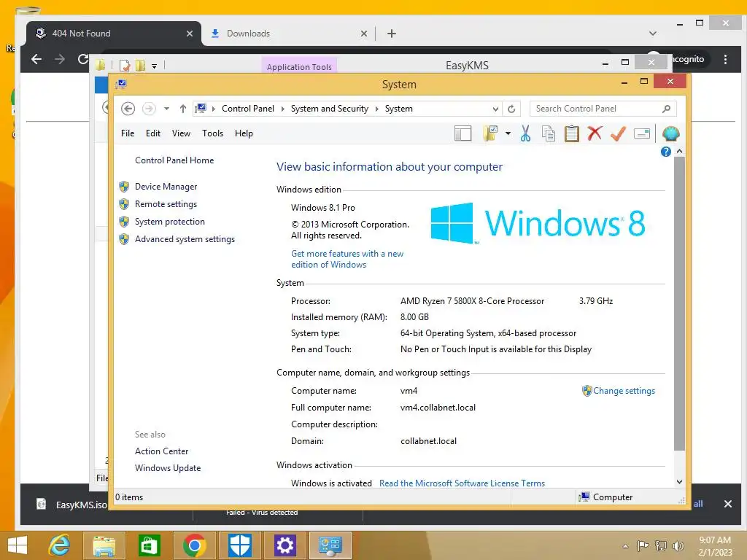Open Advanced system settings

point(185,239)
